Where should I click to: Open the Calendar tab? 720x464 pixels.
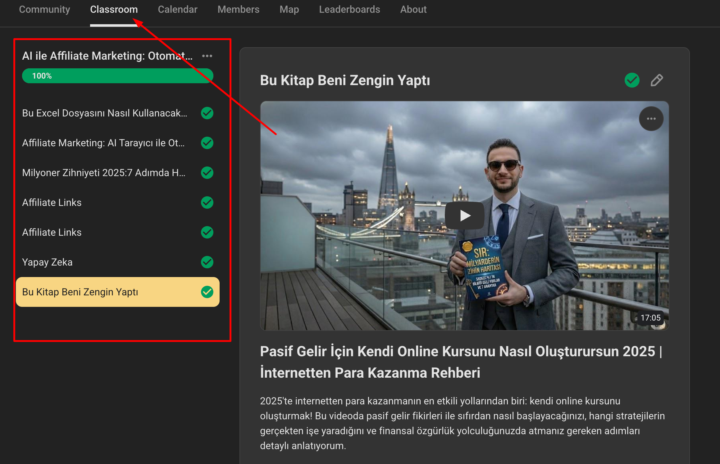[177, 9]
